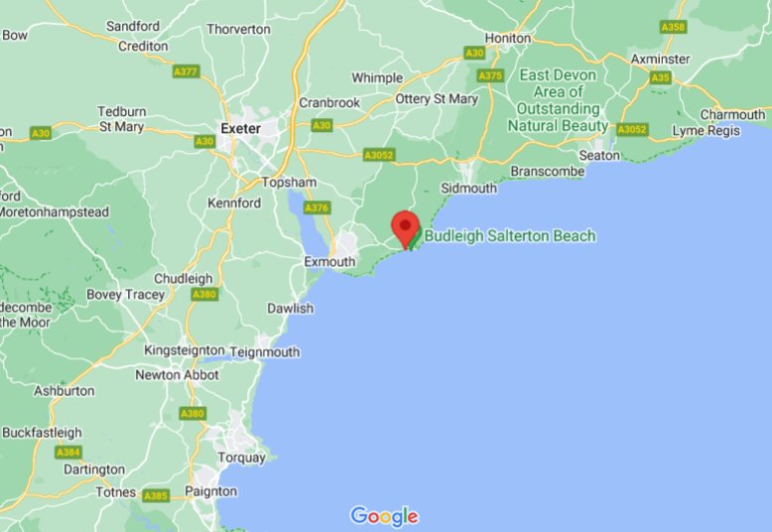The height and width of the screenshot is (532, 772).
Task: Open the Budleigh Salterton Beach label
Action: tap(510, 236)
